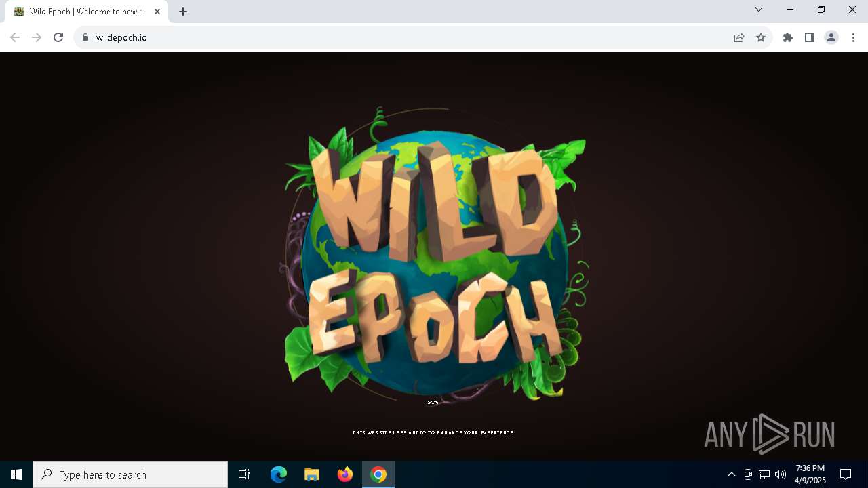Click the Meet Now tray icon

(748, 474)
